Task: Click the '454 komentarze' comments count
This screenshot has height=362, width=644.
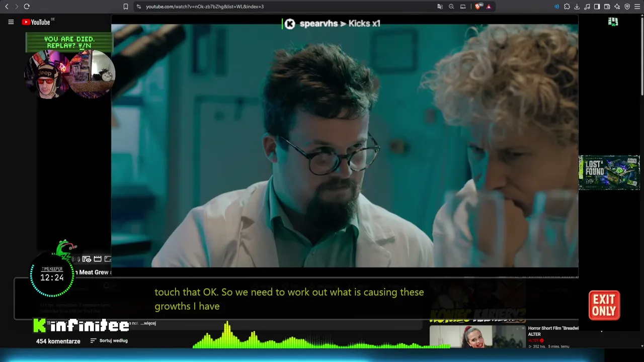Action: pyautogui.click(x=58, y=341)
